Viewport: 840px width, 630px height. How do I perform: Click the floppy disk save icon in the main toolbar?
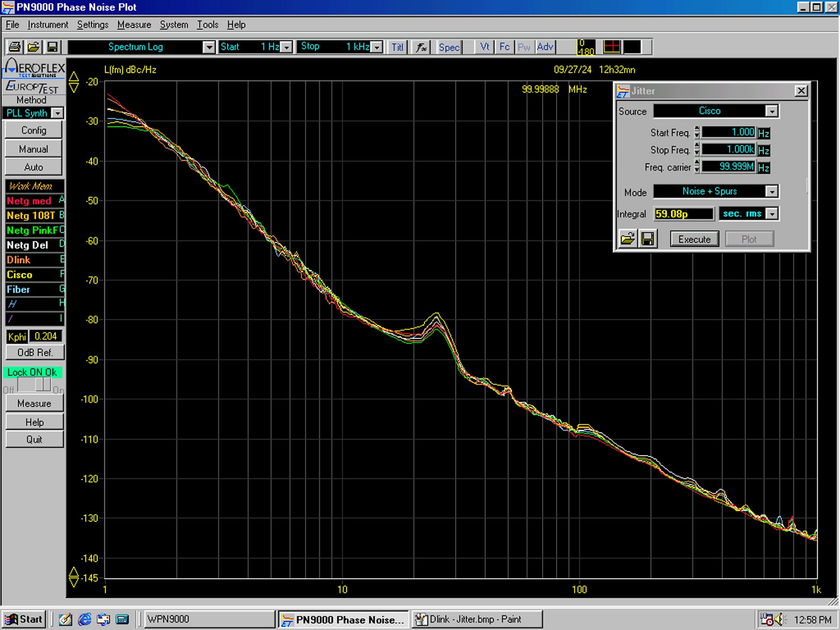point(52,47)
